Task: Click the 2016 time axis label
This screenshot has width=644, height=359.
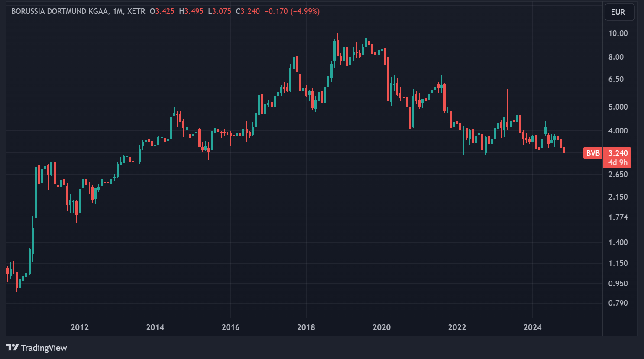Action: coord(230,327)
